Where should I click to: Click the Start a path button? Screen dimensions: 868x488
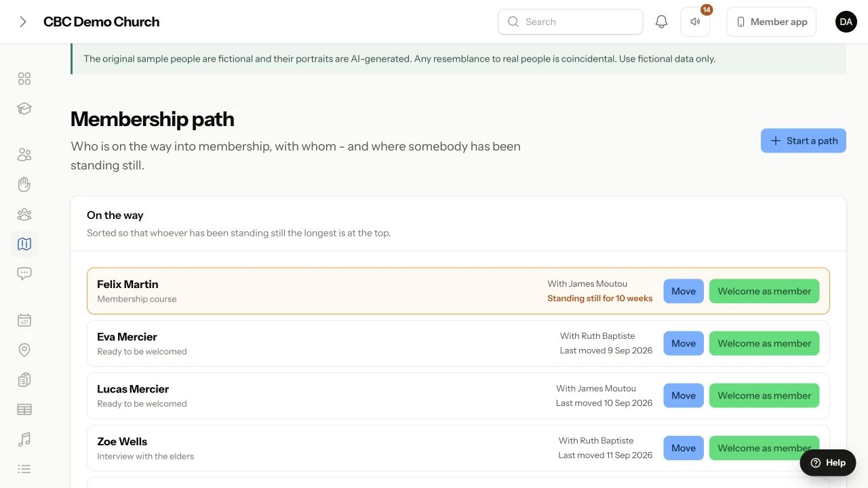[x=803, y=141]
